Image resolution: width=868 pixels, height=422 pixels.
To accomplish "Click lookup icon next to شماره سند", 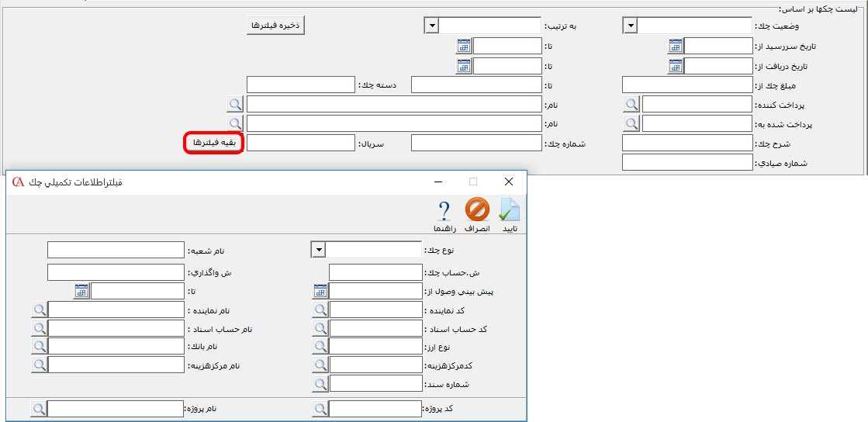I will point(320,383).
